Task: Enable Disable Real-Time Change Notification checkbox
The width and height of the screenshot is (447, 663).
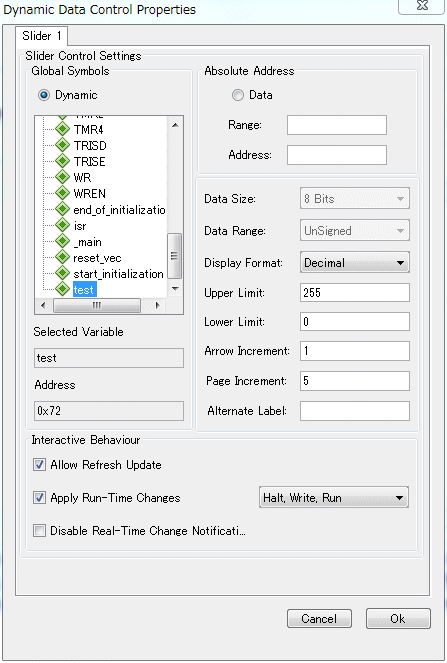Action: (39, 531)
